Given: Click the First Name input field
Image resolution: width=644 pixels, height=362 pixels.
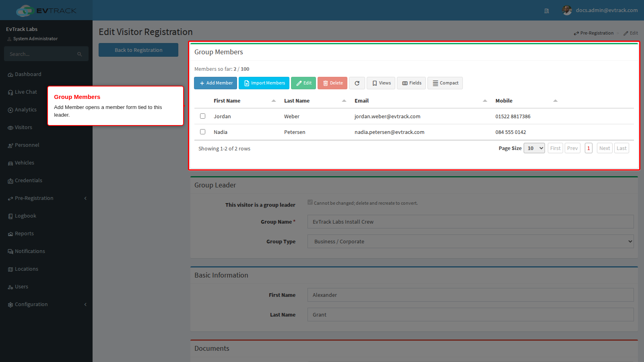Looking at the screenshot, I should (471, 295).
